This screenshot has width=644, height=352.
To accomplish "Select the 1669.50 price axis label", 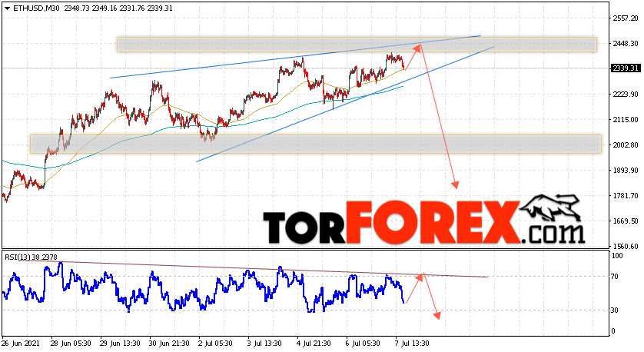I will click(625, 221).
